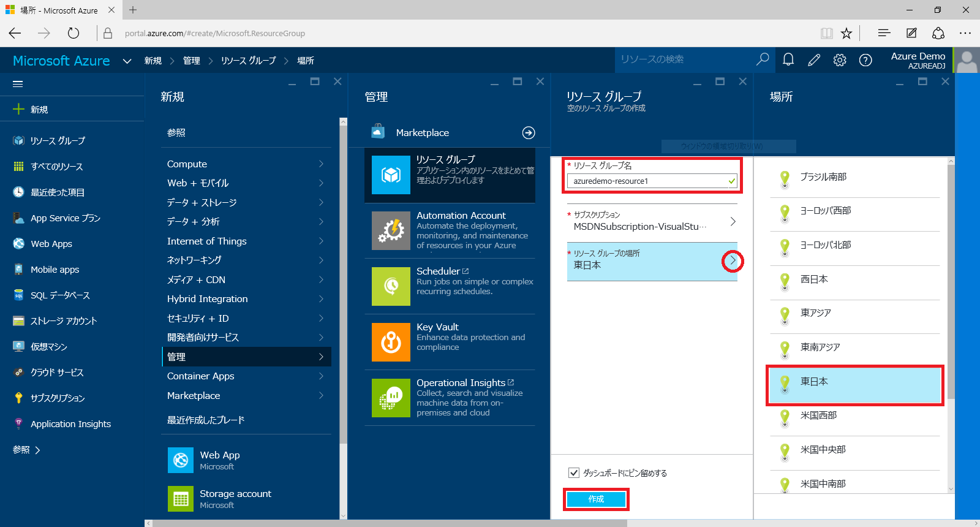Open the browser new tab plus

click(x=133, y=10)
